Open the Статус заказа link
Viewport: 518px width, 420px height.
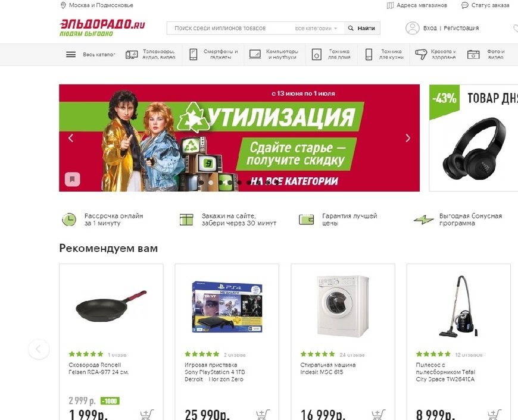[x=485, y=5]
